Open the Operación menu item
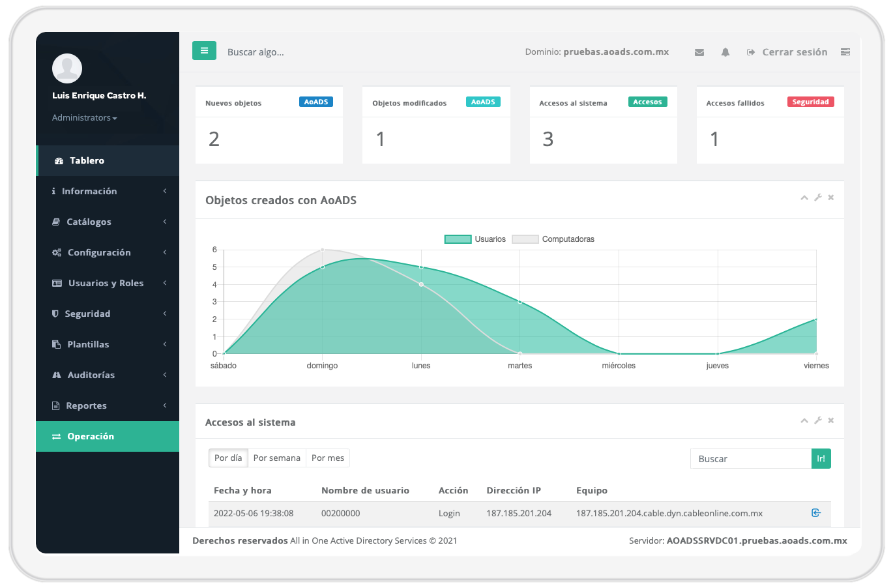Viewport: 893px width, 588px height. point(108,437)
